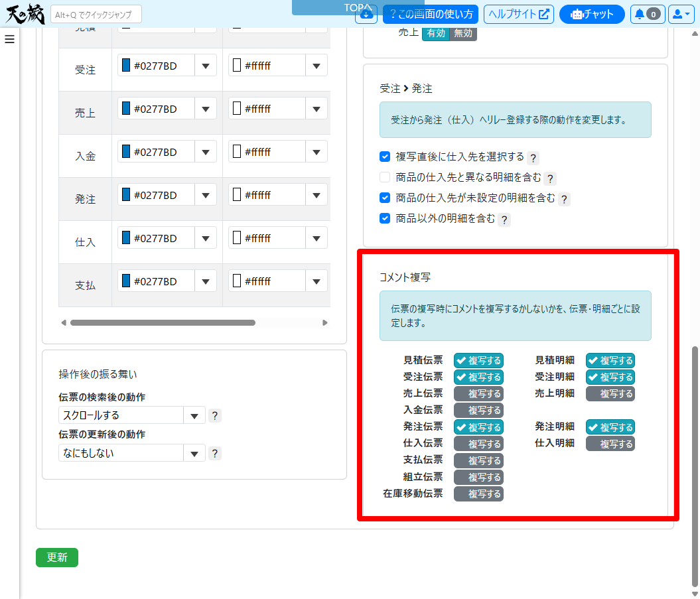Viewport: 700px width, 599px height.
Task: Click help icon next to なにもしない dropdown
Action: pyautogui.click(x=214, y=454)
